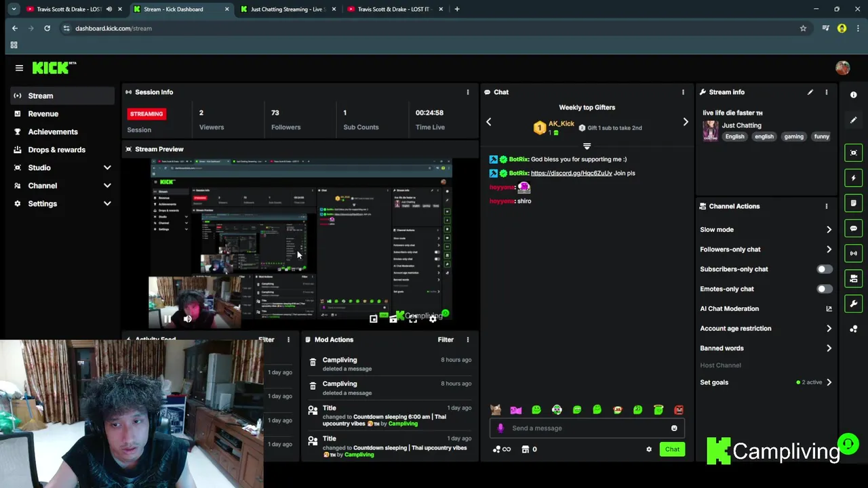The image size is (868, 488).
Task: Click the Kick logo
Action: click(54, 68)
